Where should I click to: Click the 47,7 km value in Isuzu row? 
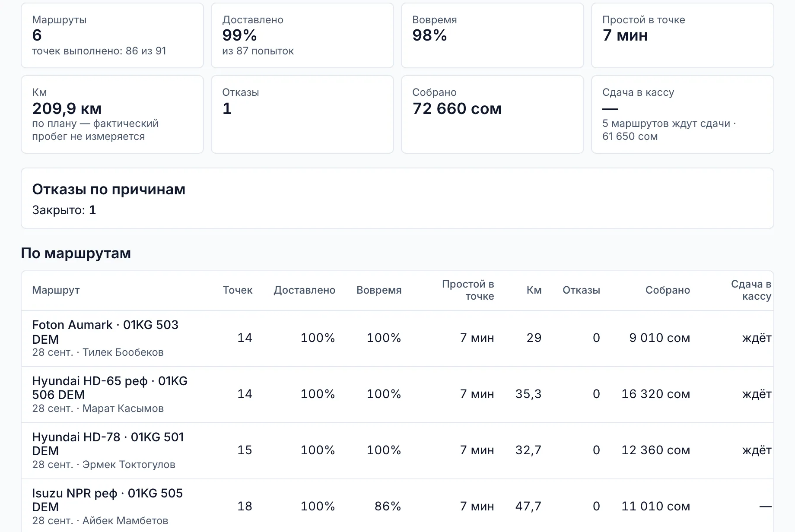[x=528, y=506]
